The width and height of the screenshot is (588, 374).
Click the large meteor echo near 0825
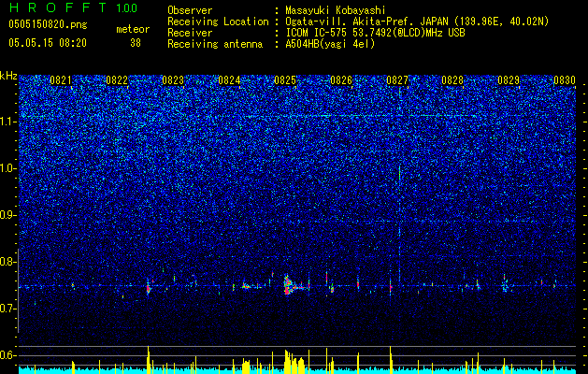click(289, 285)
